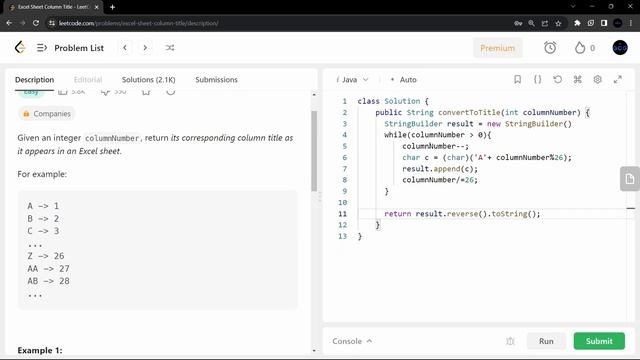Switch to the Description tab
This screenshot has height=360, width=640.
click(34, 80)
